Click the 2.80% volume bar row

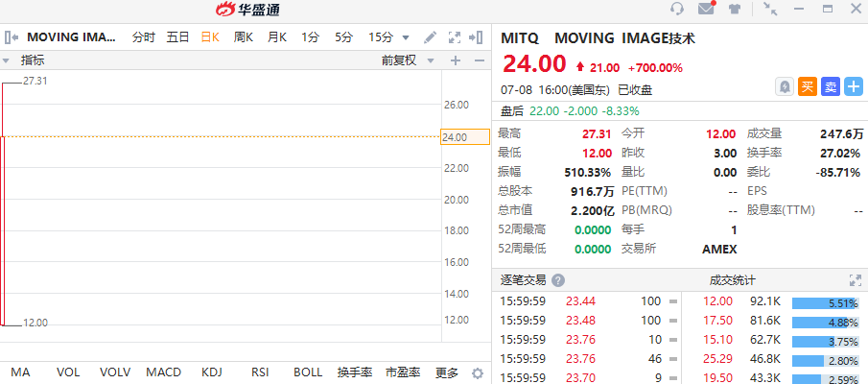[825, 361]
